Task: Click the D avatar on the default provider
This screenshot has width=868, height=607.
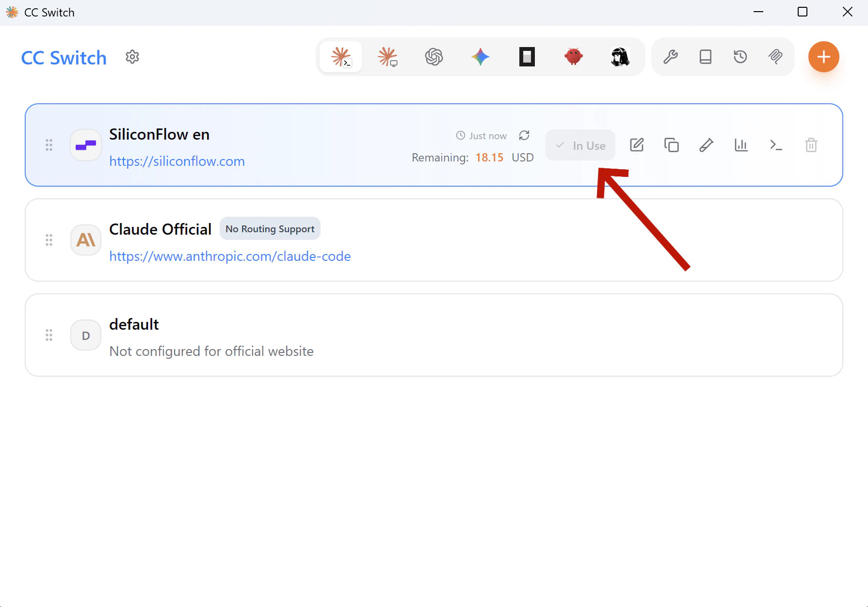Action: click(86, 335)
